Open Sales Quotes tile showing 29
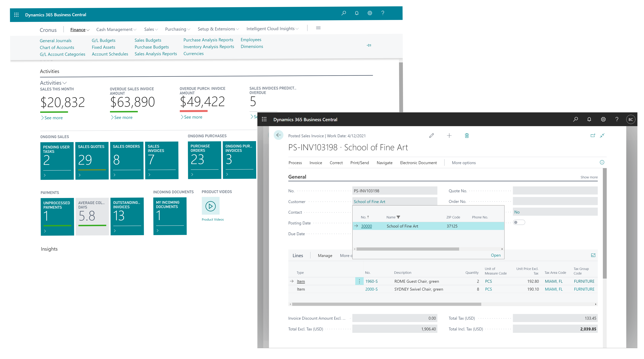This screenshot has width=644, height=359. (92, 161)
